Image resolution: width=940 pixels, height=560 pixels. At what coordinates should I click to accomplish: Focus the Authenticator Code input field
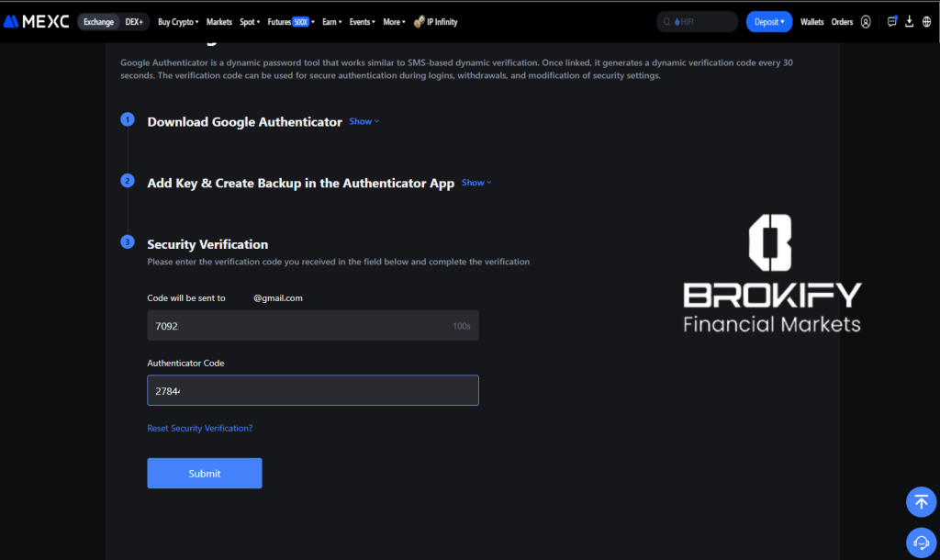pyautogui.click(x=313, y=390)
